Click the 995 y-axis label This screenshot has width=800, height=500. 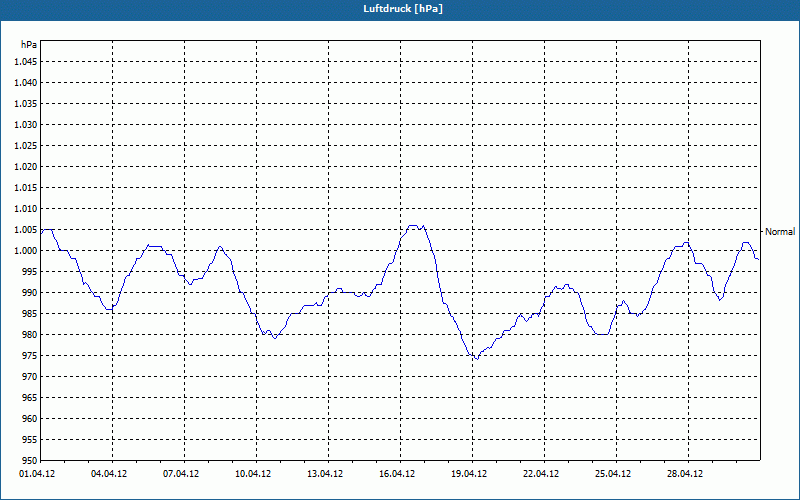point(30,271)
